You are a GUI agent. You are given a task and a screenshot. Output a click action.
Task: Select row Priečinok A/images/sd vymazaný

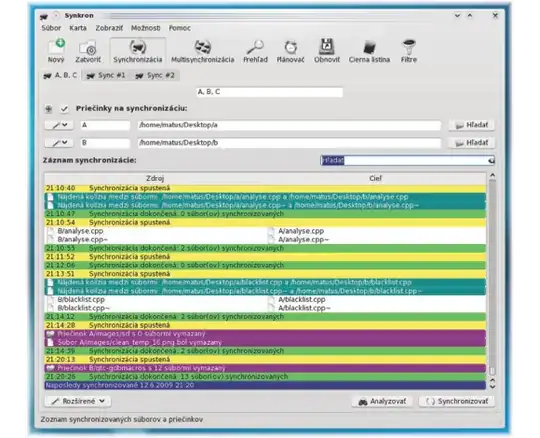[265, 334]
